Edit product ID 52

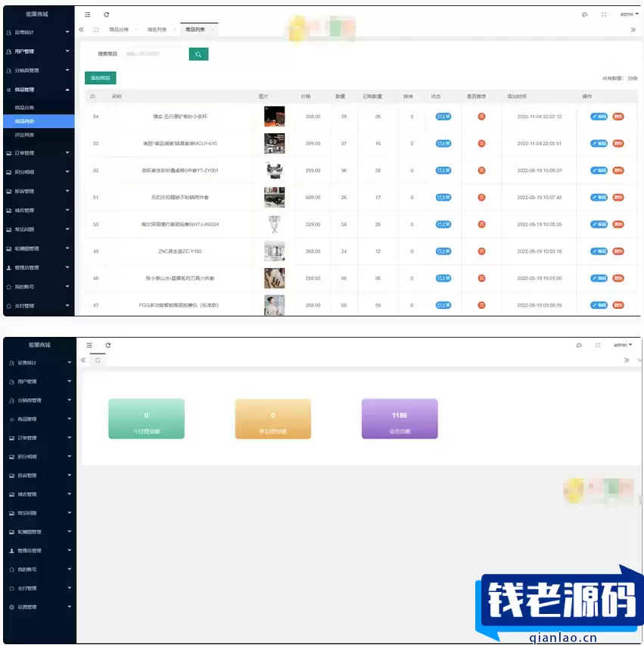click(599, 170)
